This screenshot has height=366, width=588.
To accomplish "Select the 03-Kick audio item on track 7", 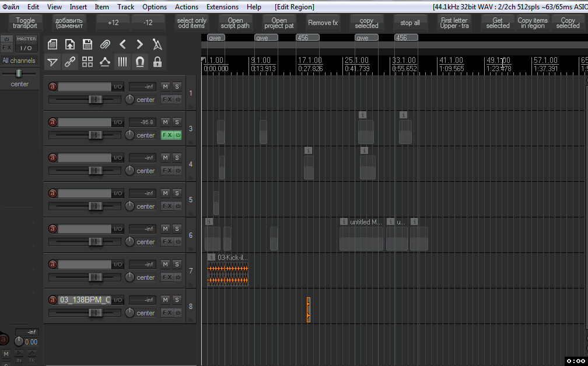I will 228,274.
